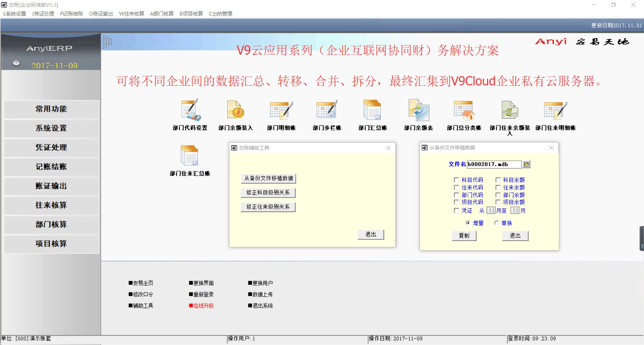This screenshot has width=644, height=345.
Task: Open the P记账结账 menu
Action: point(71,14)
